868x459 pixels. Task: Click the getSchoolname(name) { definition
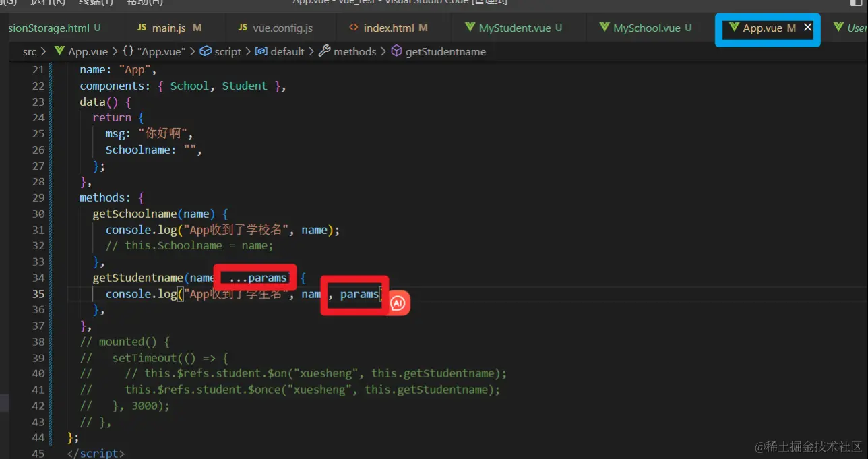coord(160,214)
